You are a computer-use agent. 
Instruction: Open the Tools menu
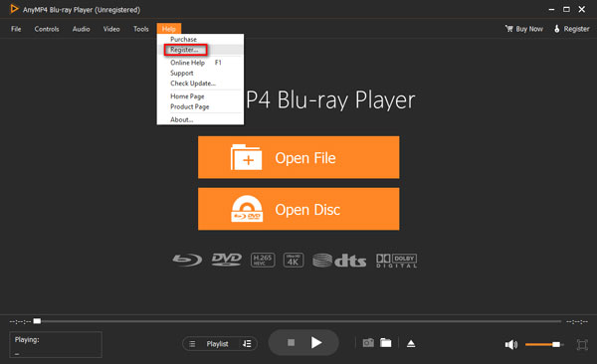click(x=141, y=29)
